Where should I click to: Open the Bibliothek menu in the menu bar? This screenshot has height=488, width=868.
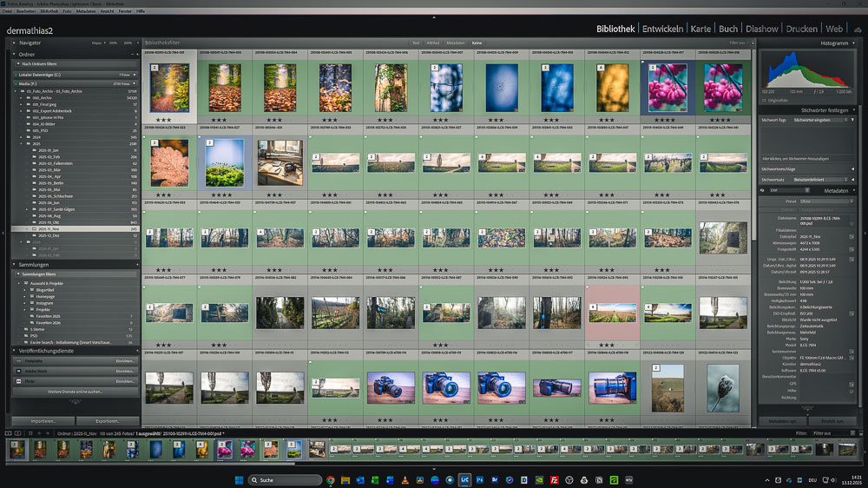pyautogui.click(x=49, y=11)
